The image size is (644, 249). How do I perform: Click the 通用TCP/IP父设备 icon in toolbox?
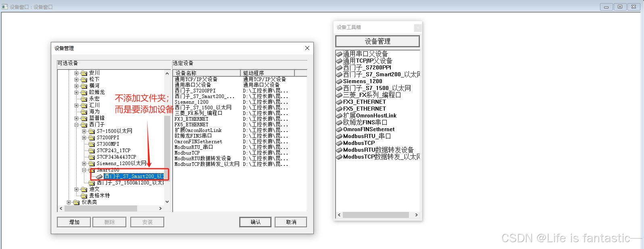[x=339, y=61]
